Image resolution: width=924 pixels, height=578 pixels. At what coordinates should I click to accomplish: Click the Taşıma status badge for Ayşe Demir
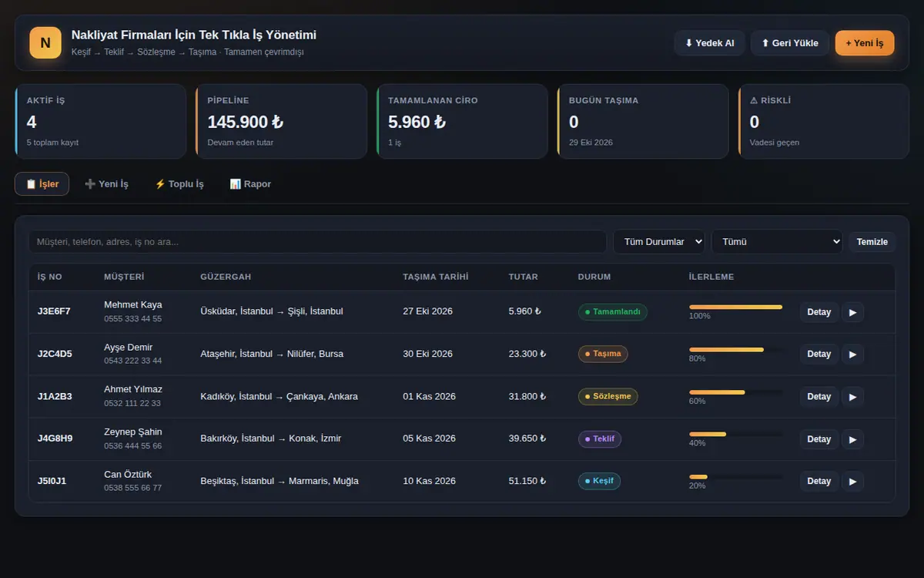[603, 355]
